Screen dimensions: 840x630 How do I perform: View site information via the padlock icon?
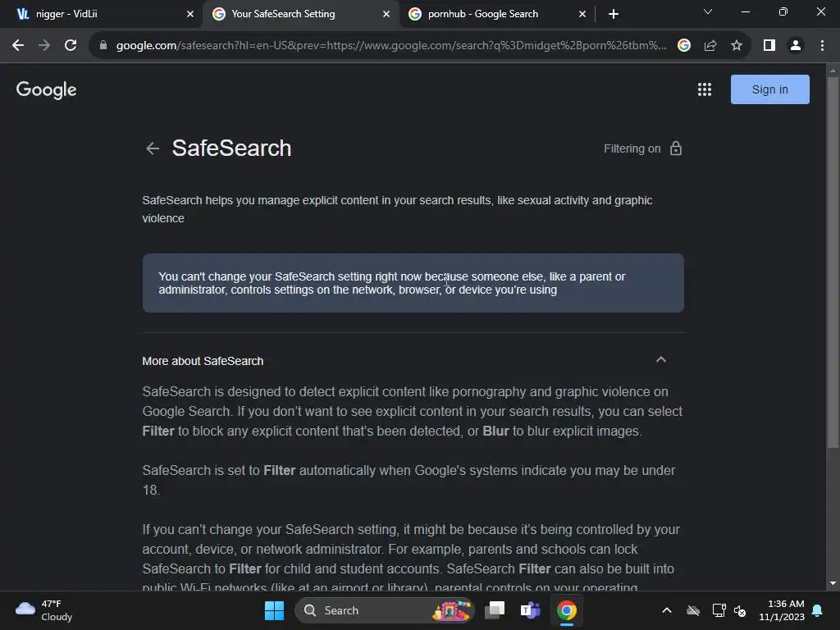tap(103, 46)
